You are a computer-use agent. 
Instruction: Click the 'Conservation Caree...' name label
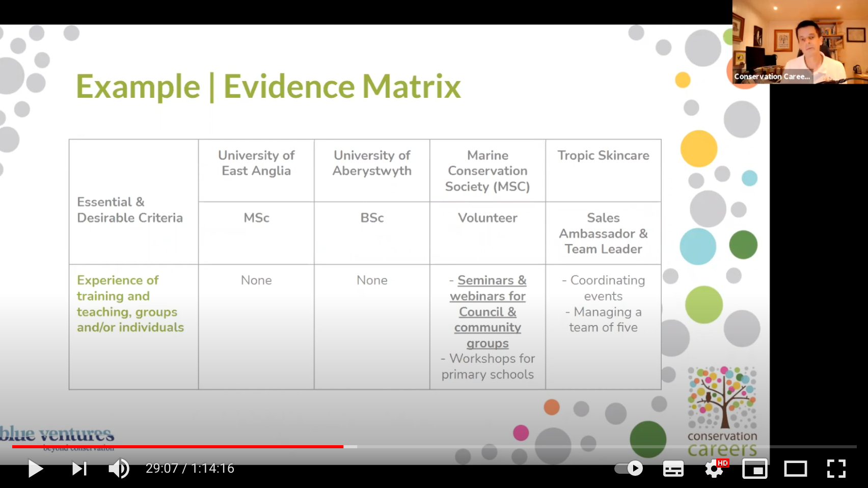772,76
